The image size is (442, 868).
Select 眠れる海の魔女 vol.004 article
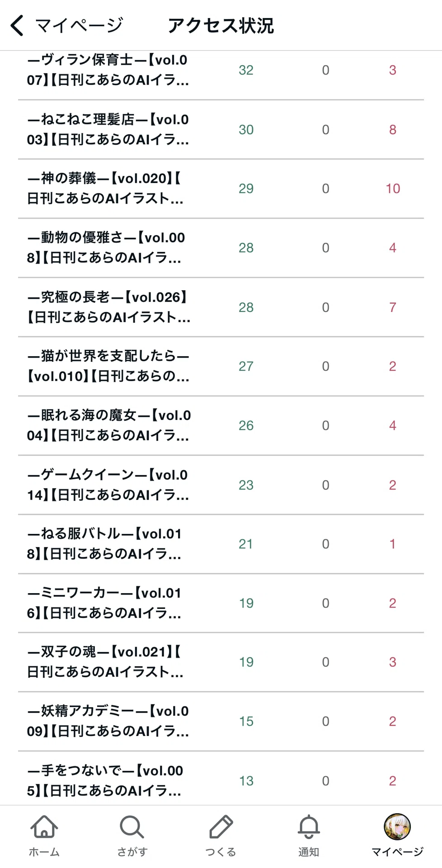point(221,426)
